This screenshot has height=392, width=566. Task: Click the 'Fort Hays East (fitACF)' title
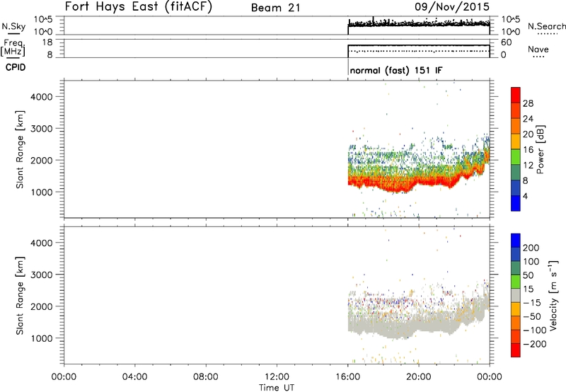tap(139, 7)
